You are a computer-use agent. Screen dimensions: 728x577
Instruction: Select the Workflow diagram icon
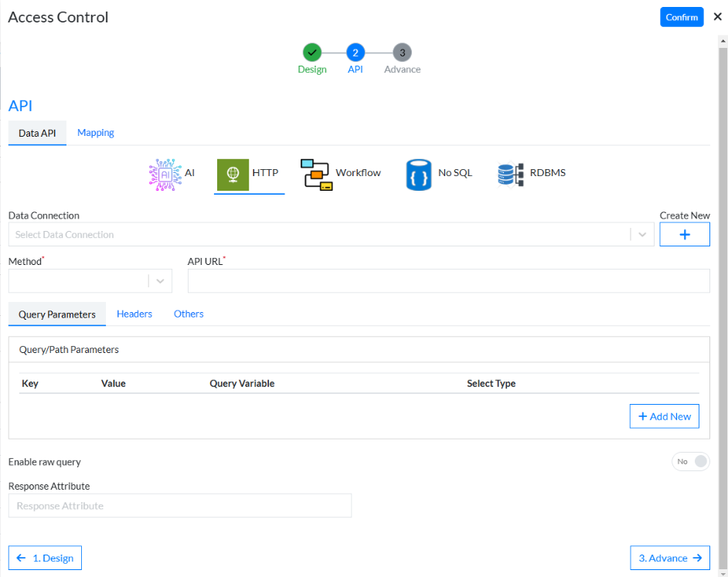316,174
